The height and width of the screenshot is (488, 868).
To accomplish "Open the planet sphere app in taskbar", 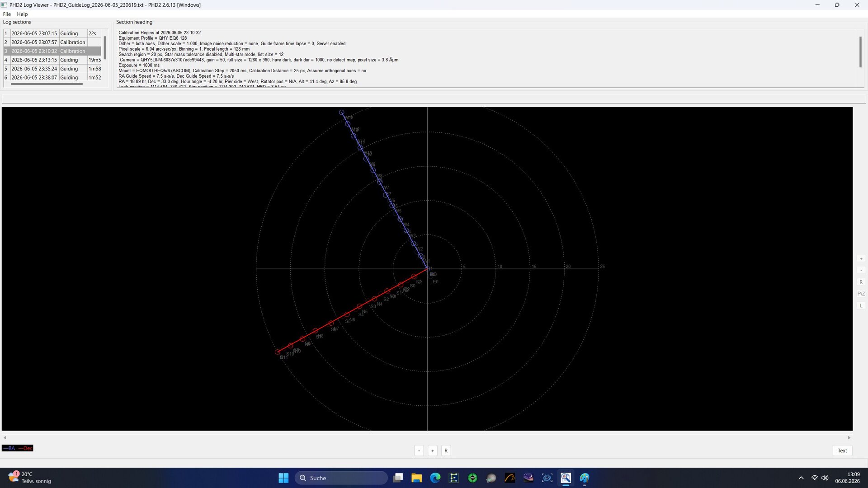I will tap(491, 478).
